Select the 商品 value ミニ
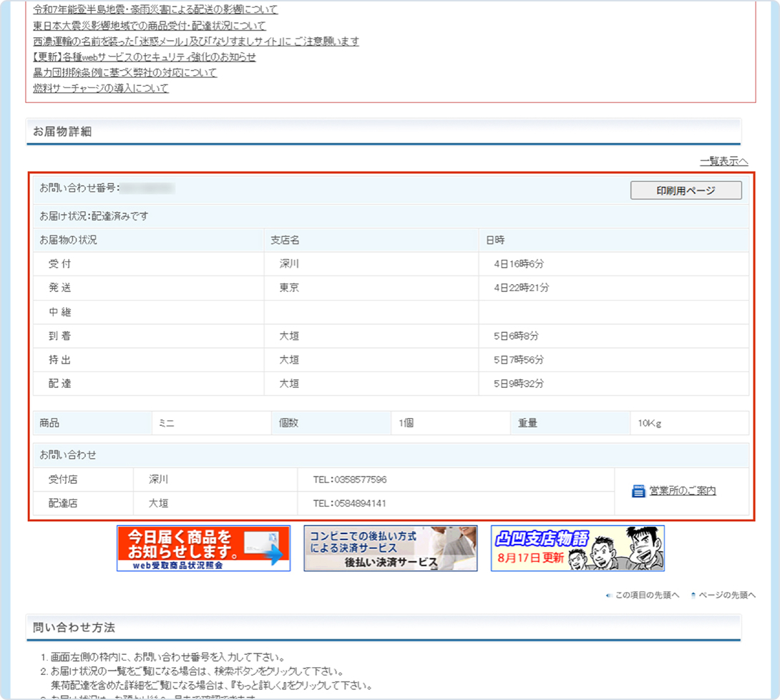This screenshot has height=700, width=780. pos(166,424)
